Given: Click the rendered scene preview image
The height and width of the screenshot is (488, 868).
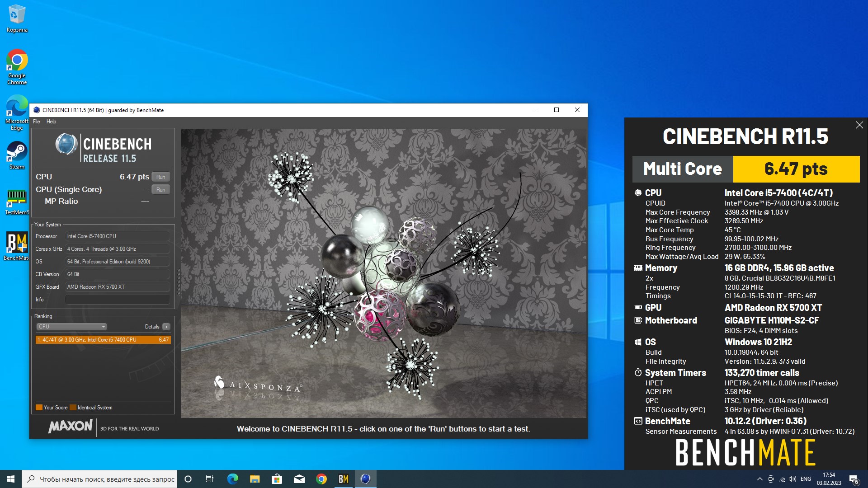Looking at the screenshot, I should click(x=384, y=273).
